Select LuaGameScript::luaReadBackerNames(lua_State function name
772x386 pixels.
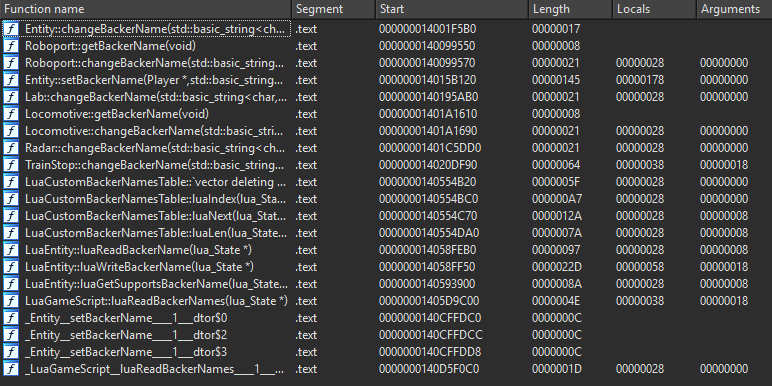click(x=156, y=301)
